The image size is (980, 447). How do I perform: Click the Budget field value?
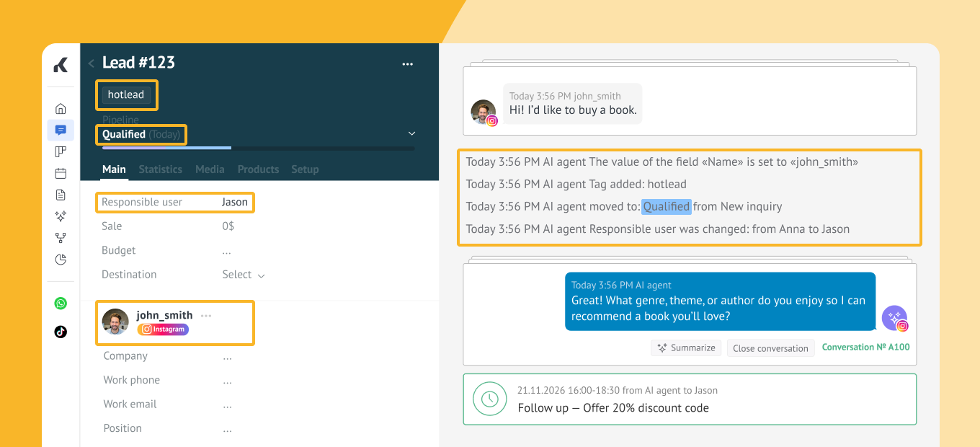[227, 251]
